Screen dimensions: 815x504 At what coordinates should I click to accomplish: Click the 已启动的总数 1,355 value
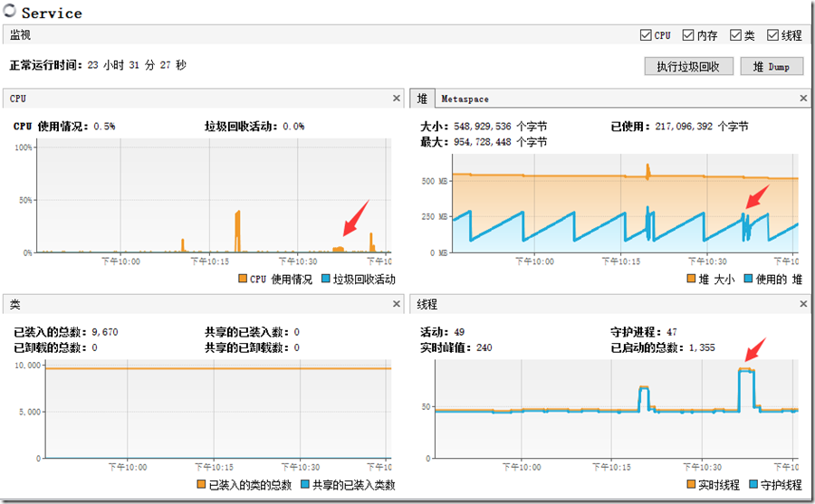pyautogui.click(x=702, y=347)
